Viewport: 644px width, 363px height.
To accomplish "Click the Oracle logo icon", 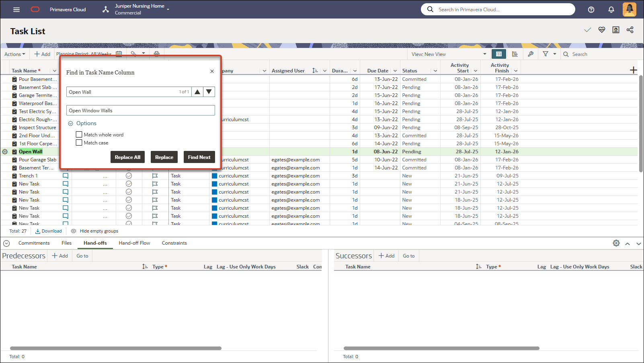I will (x=35, y=9).
